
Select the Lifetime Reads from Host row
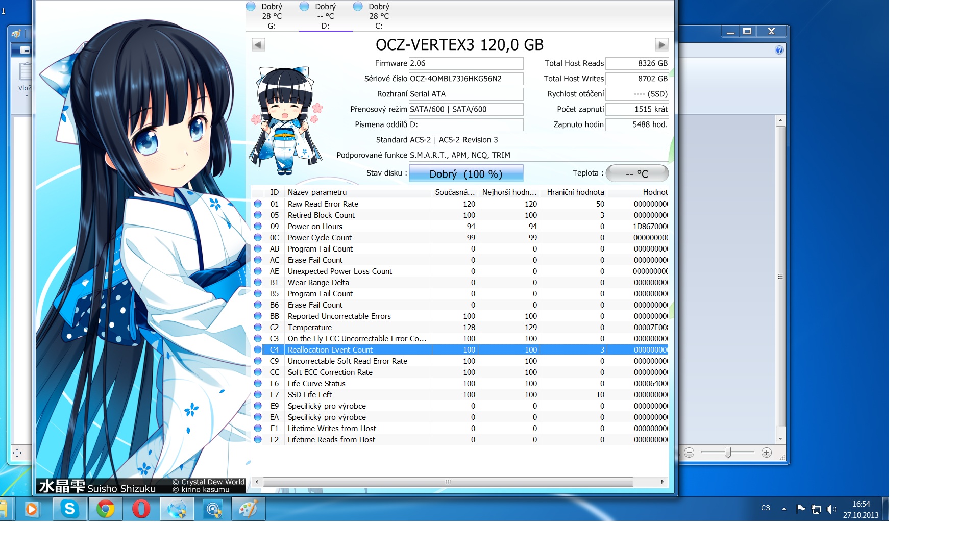tap(460, 440)
